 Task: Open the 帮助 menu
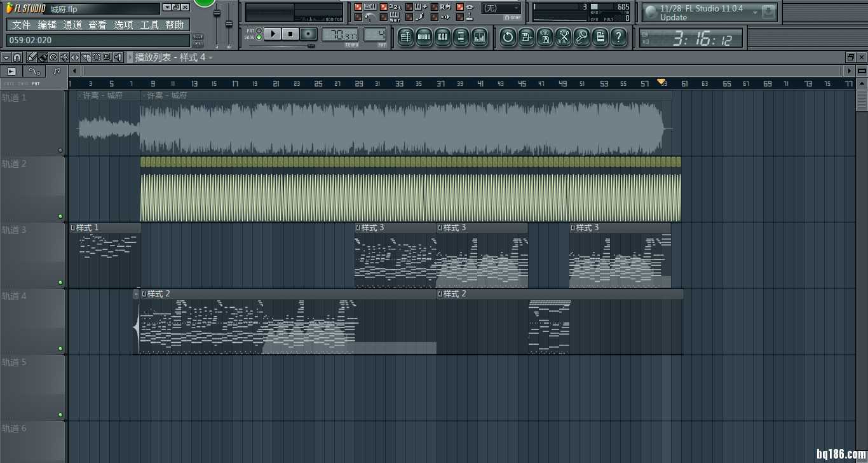coord(175,25)
